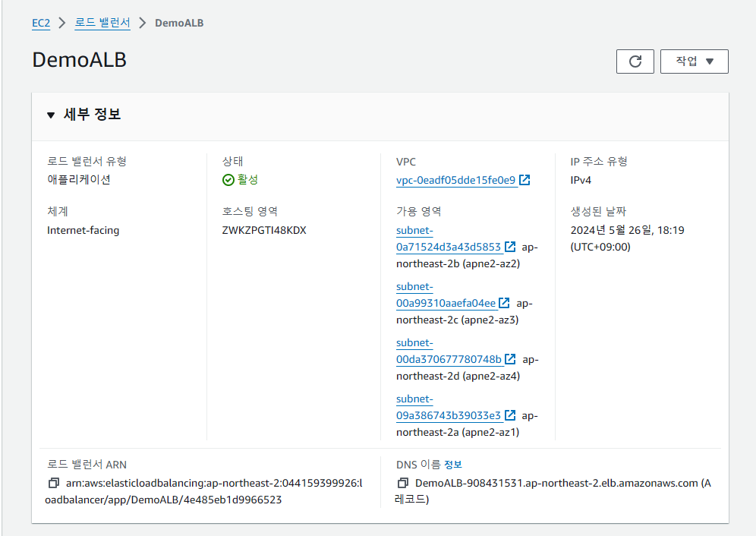
Task: Click 애플리케이션 load balancer type value
Action: 79,179
